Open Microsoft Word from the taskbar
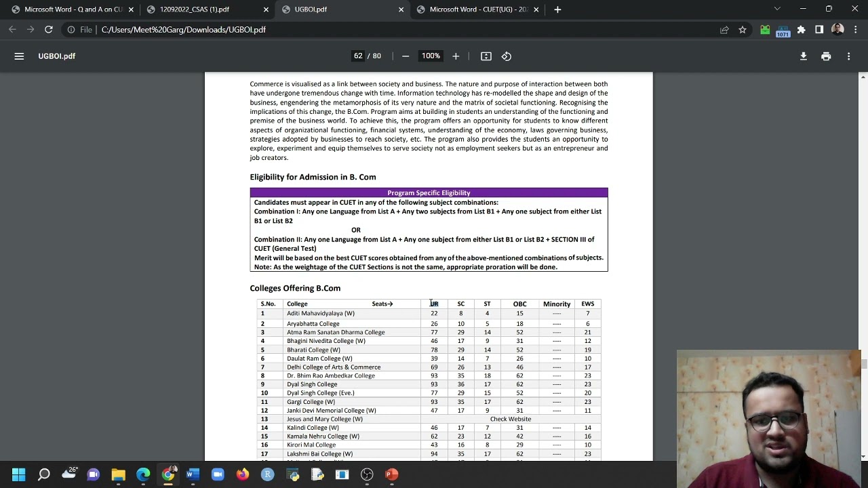Viewport: 868px width, 488px height. click(193, 474)
